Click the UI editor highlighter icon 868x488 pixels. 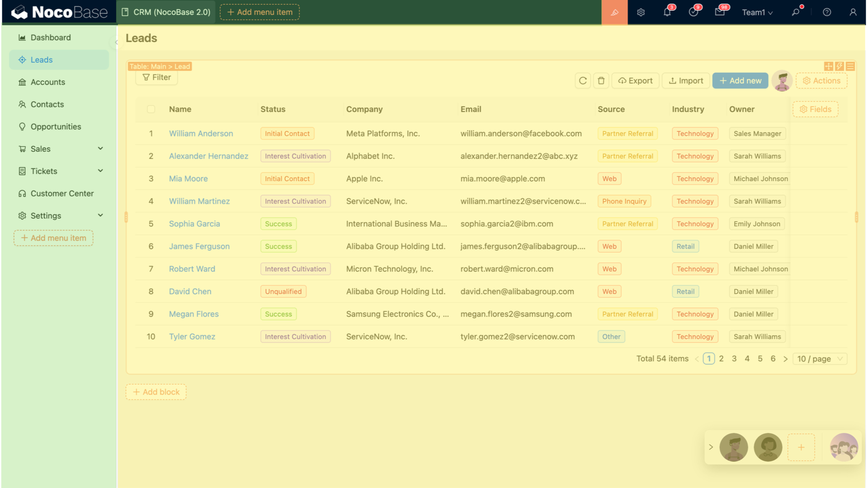pos(614,12)
